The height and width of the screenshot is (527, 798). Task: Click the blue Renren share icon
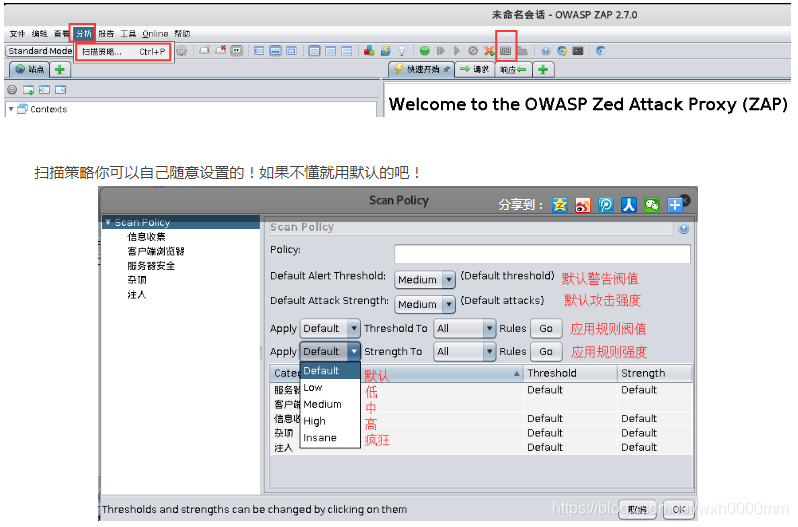click(629, 205)
